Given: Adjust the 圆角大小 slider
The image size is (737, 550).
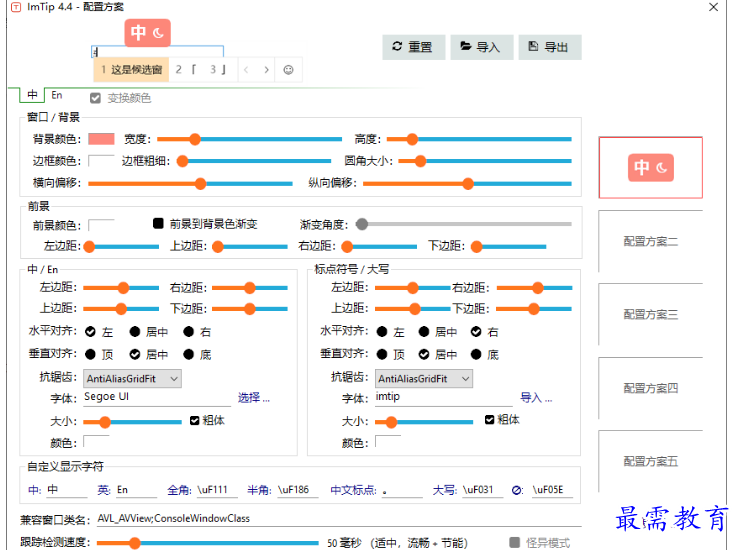Looking at the screenshot, I should (485, 161).
